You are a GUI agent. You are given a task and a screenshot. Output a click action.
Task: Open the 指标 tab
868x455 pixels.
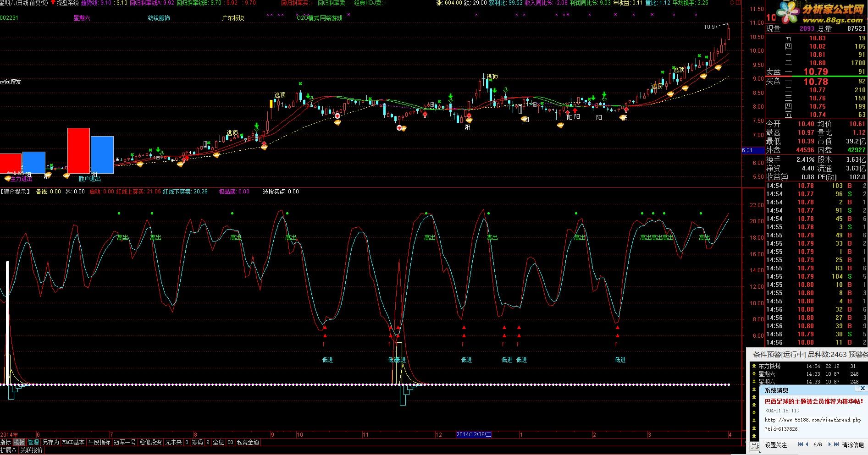click(x=6, y=443)
